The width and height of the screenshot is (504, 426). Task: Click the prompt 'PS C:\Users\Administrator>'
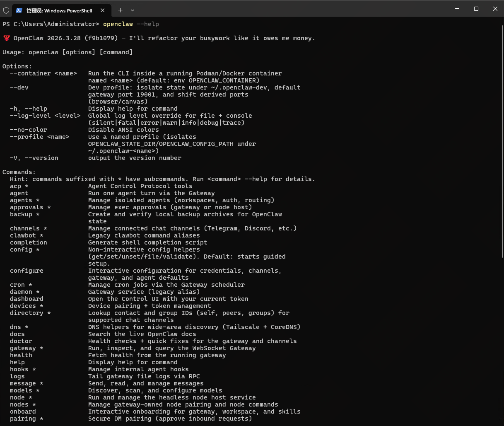51,24
